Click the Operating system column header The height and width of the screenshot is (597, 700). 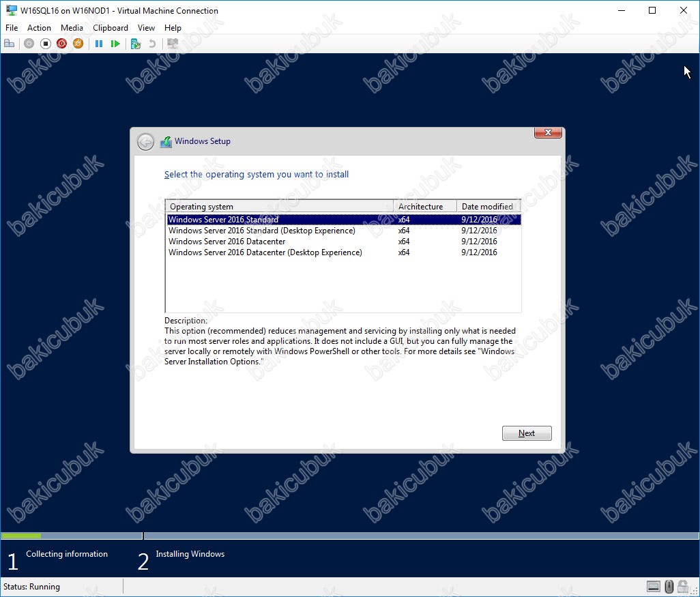coord(280,206)
